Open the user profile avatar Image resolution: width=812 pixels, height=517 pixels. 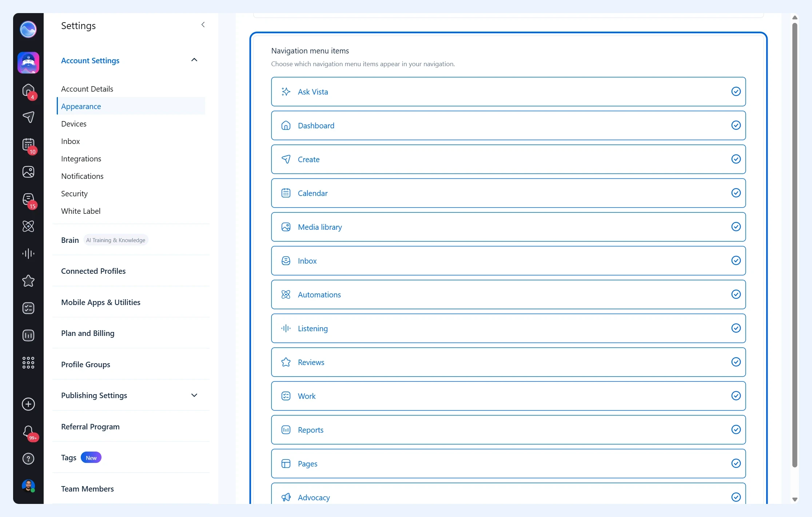tap(28, 486)
